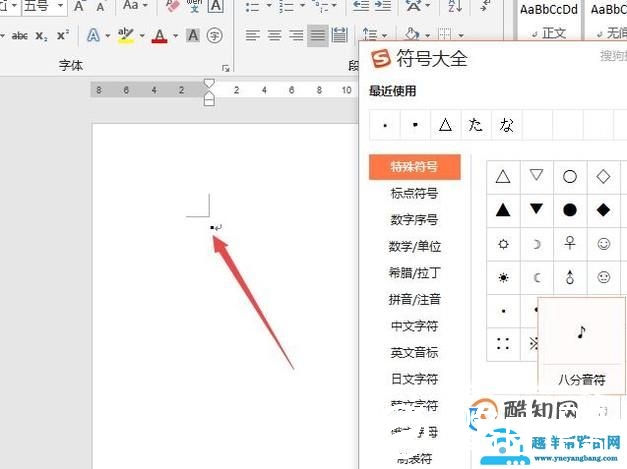This screenshot has width=627, height=469.
Task: Insert the four-dot ∷ symbol
Action: [503, 344]
